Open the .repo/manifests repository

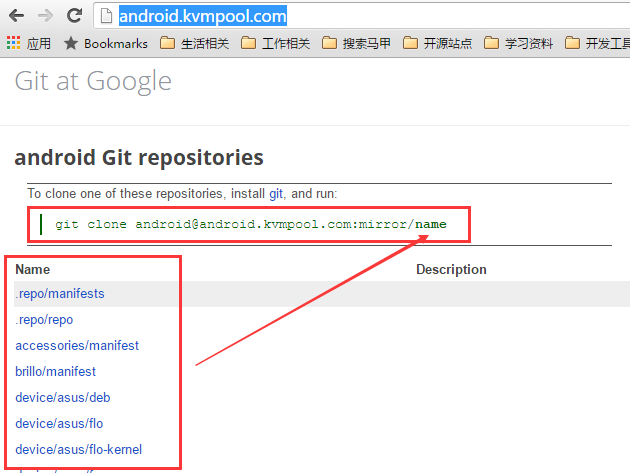click(x=60, y=294)
